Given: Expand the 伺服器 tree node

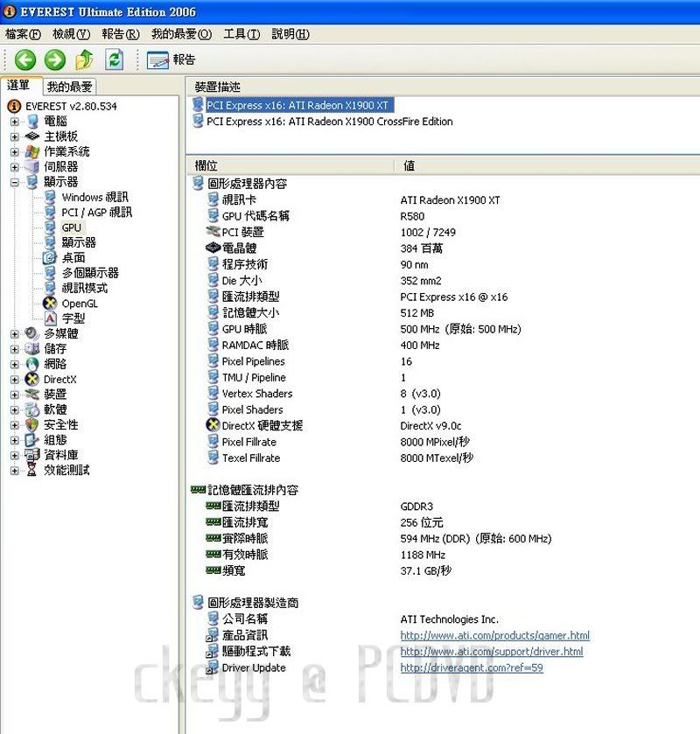Looking at the screenshot, I should (15, 167).
